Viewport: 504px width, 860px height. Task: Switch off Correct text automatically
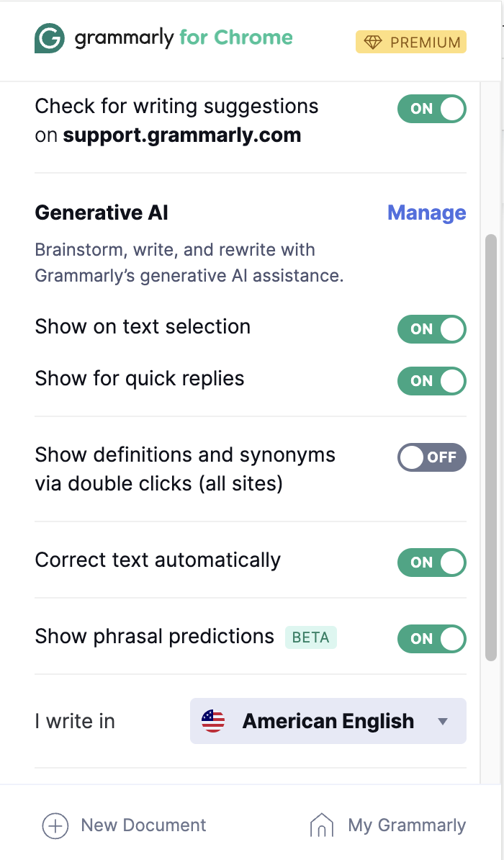[432, 563]
